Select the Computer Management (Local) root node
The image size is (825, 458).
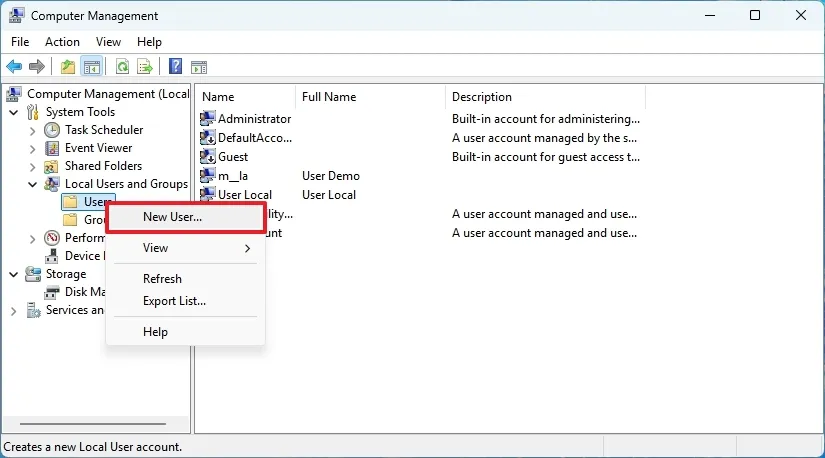(107, 94)
